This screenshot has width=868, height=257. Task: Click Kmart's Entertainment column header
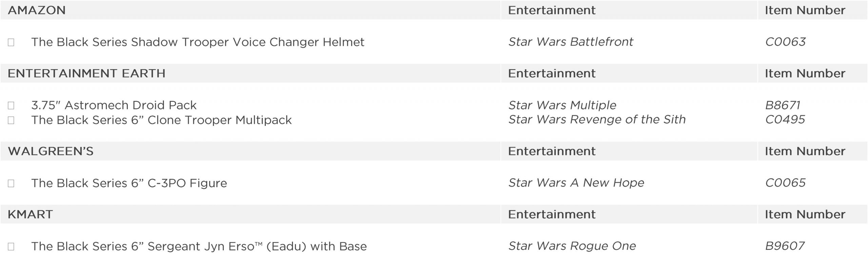click(552, 214)
